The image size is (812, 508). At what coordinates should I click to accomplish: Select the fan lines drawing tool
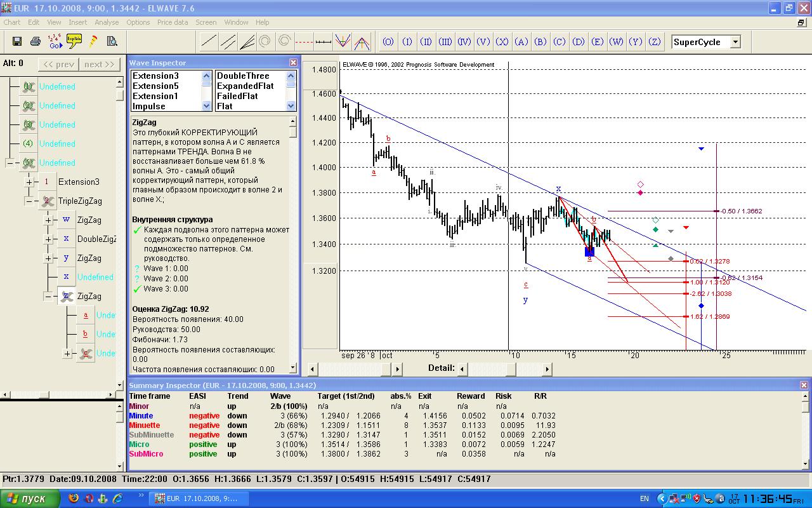pyautogui.click(x=247, y=42)
